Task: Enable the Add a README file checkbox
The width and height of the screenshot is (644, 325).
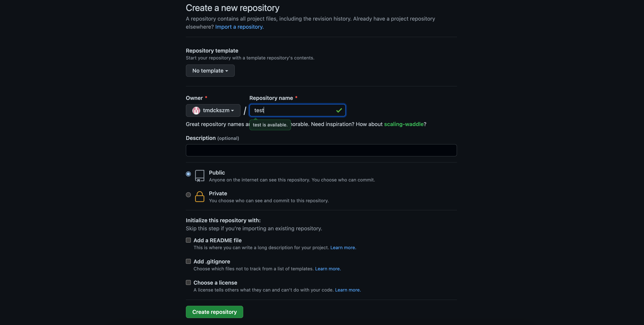Action: click(188, 240)
